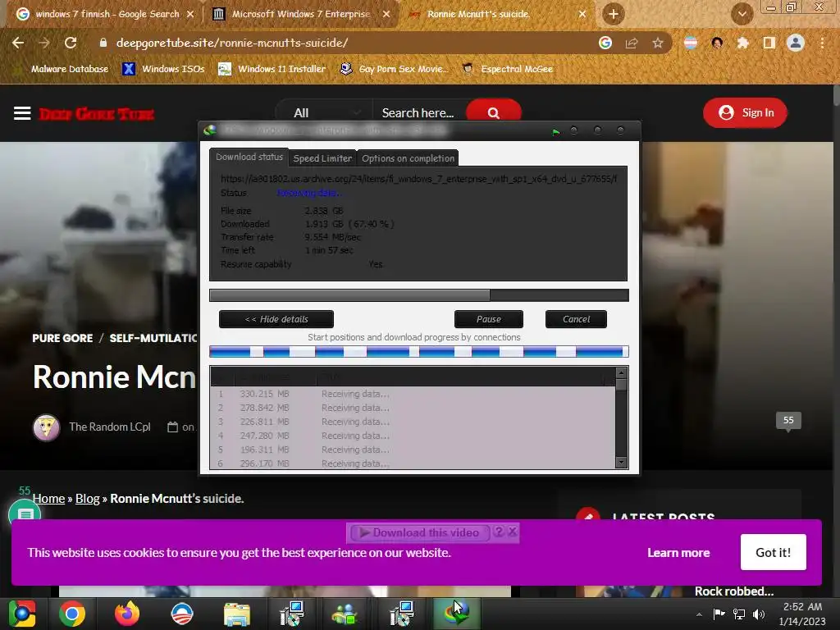Click the face avatar extension icon
The width and height of the screenshot is (840, 630).
[x=717, y=43]
